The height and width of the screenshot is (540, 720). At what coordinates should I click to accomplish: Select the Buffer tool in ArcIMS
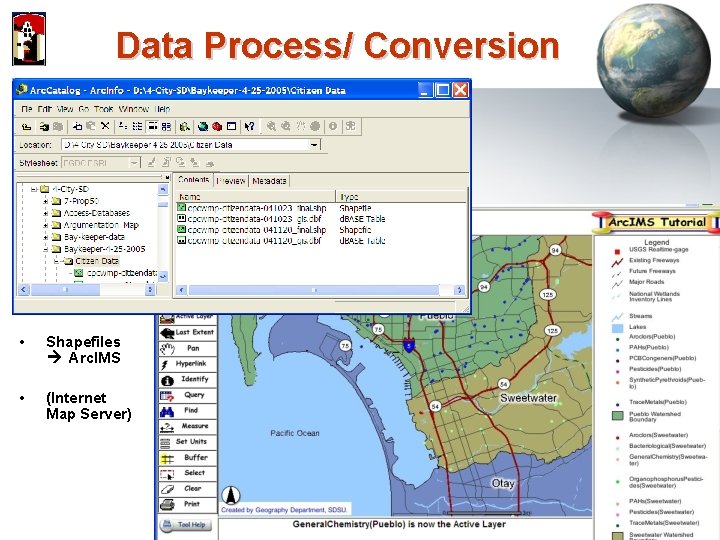[x=187, y=457]
